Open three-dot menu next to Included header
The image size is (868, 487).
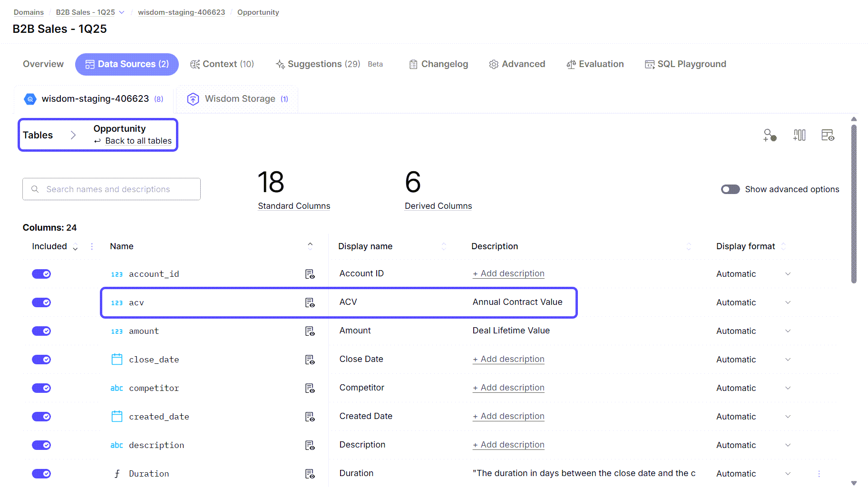pos(92,246)
